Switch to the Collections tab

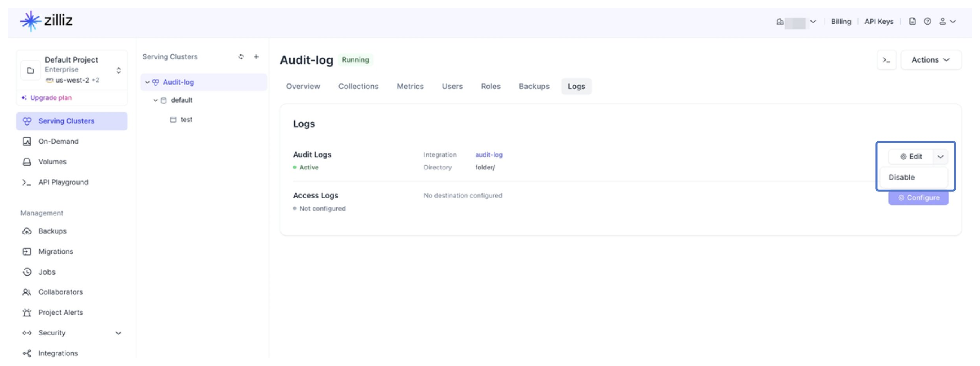coord(358,86)
